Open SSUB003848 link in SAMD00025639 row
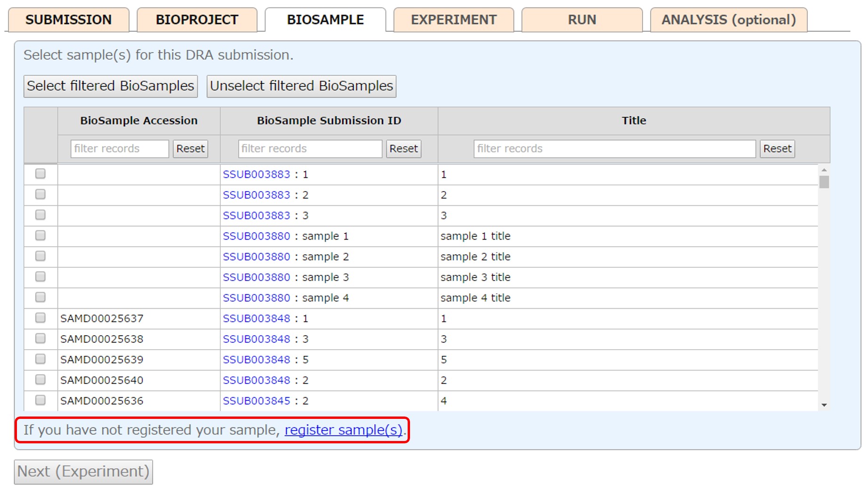Viewport: 868px width, 489px height. pyautogui.click(x=256, y=360)
